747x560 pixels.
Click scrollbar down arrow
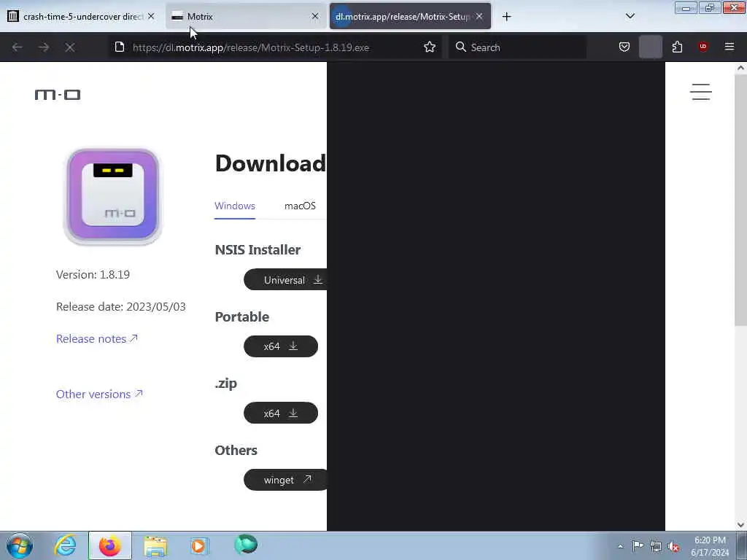coord(740,524)
